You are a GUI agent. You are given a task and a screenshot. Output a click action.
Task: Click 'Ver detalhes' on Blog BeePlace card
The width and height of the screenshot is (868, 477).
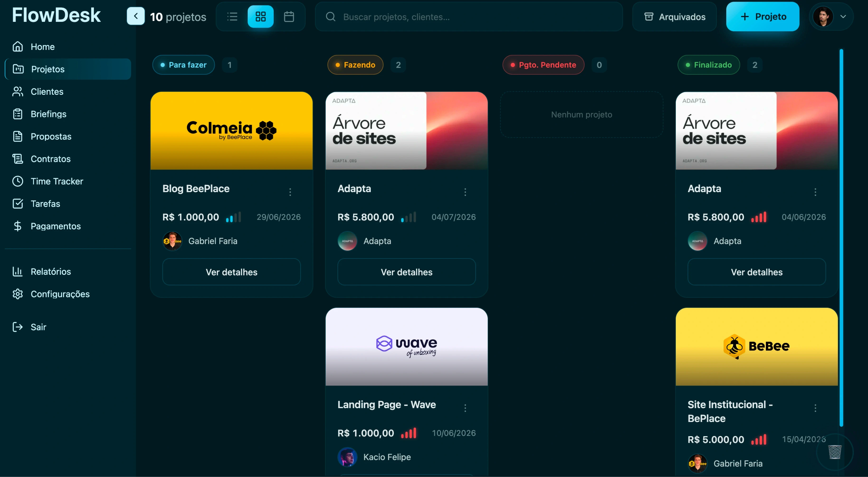tap(231, 272)
